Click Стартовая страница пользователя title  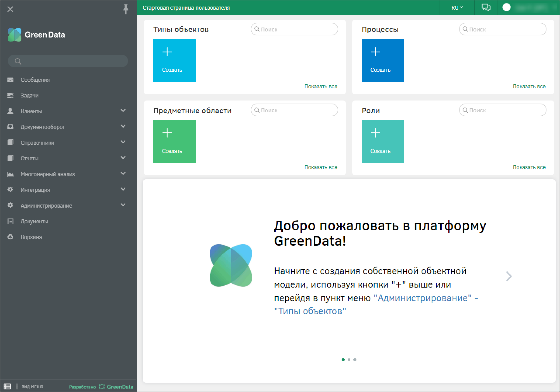point(186,8)
